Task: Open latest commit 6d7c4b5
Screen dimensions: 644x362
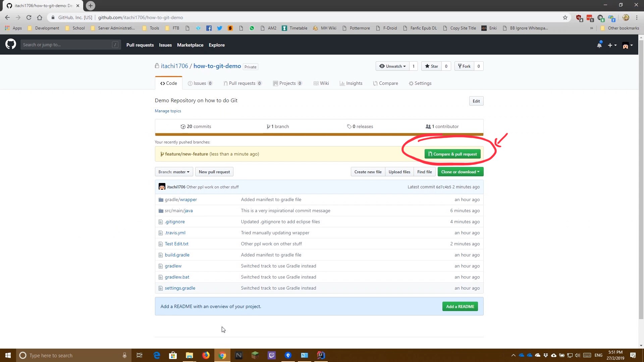Action: [x=443, y=187]
